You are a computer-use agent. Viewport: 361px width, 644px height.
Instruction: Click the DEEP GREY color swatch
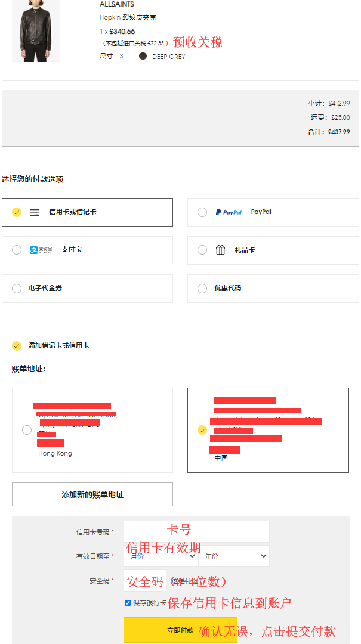tap(143, 56)
